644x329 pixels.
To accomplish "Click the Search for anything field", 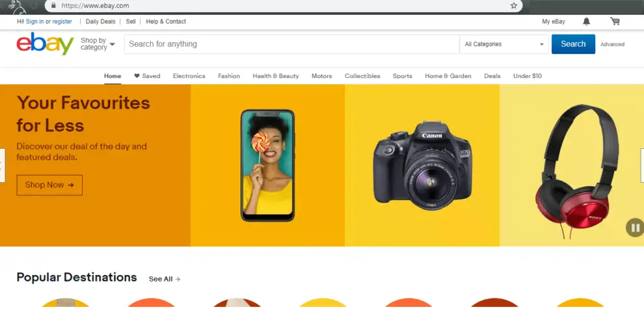I will click(x=292, y=44).
